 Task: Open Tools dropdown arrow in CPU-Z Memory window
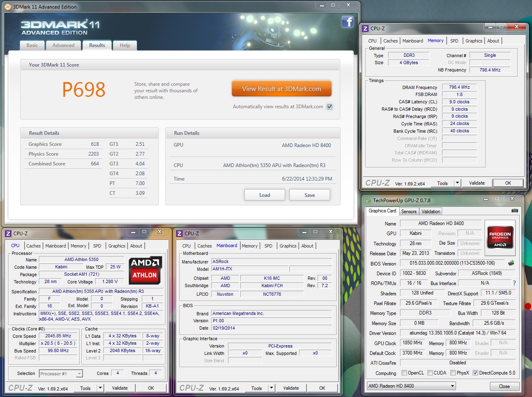[x=458, y=183]
